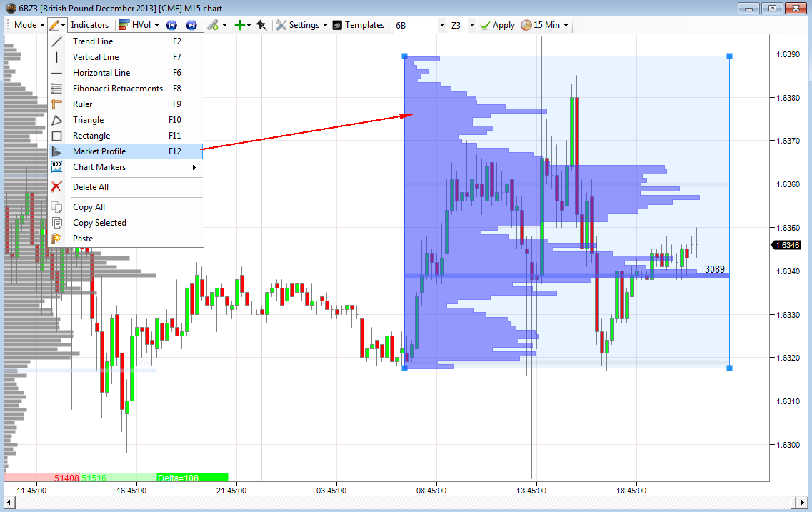Choose Fibonacci Retracements from the drawing menu
Image resolution: width=812 pixels, height=512 pixels.
coord(118,89)
